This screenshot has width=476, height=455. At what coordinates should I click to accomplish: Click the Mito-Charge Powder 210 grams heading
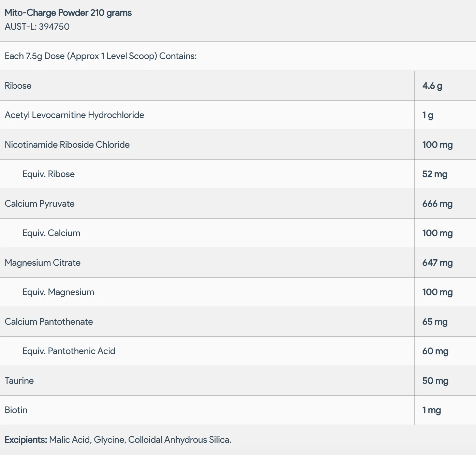pos(68,13)
